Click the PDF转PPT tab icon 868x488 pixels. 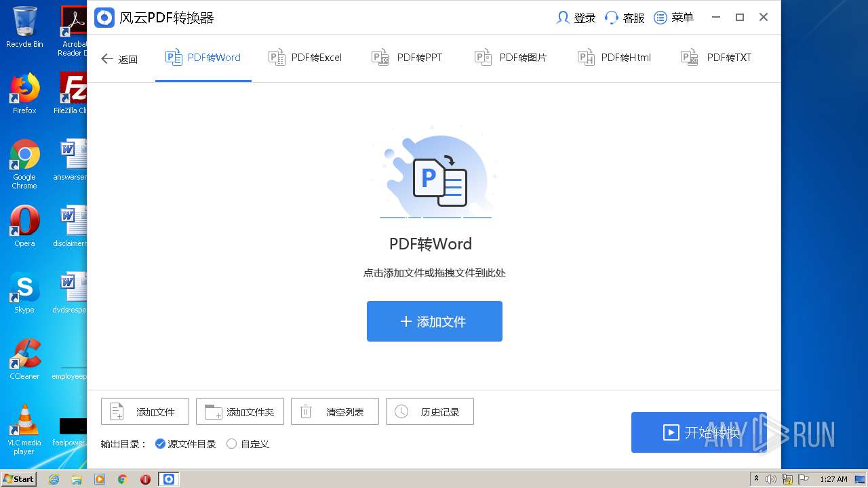click(380, 58)
